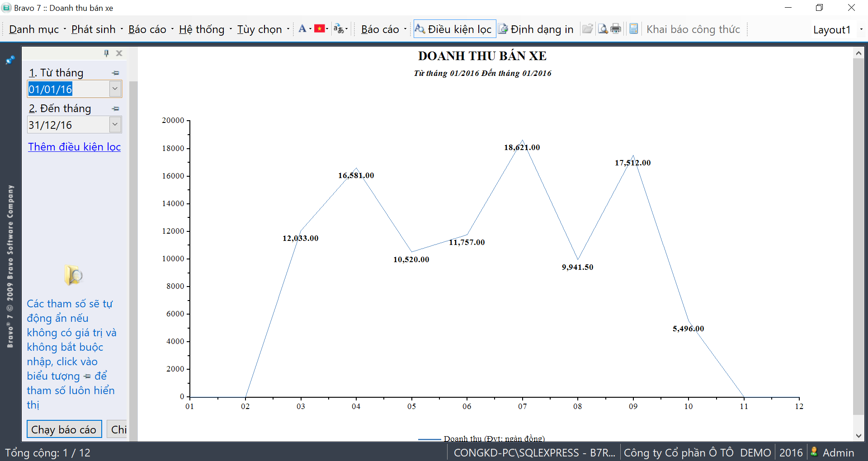Click the Bravo app icon in title bar

click(x=6, y=8)
